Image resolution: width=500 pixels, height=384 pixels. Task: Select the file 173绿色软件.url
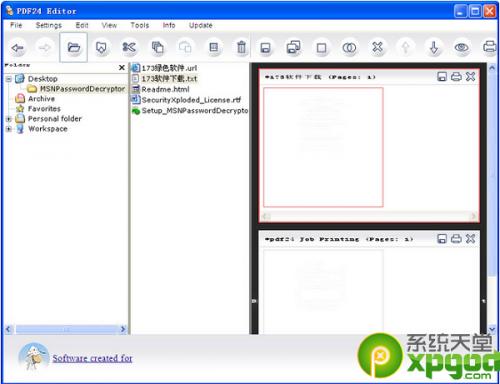pos(169,68)
